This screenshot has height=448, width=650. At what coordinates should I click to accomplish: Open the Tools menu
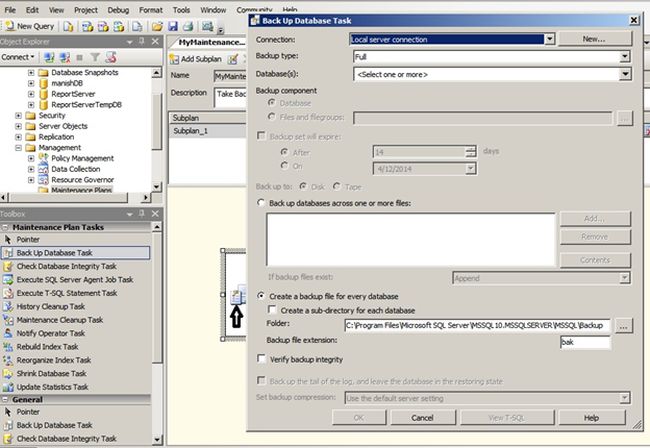[181, 10]
